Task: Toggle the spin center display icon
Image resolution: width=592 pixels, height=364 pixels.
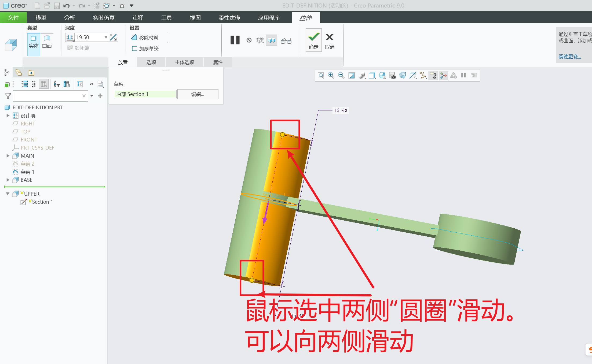Action: (x=443, y=75)
